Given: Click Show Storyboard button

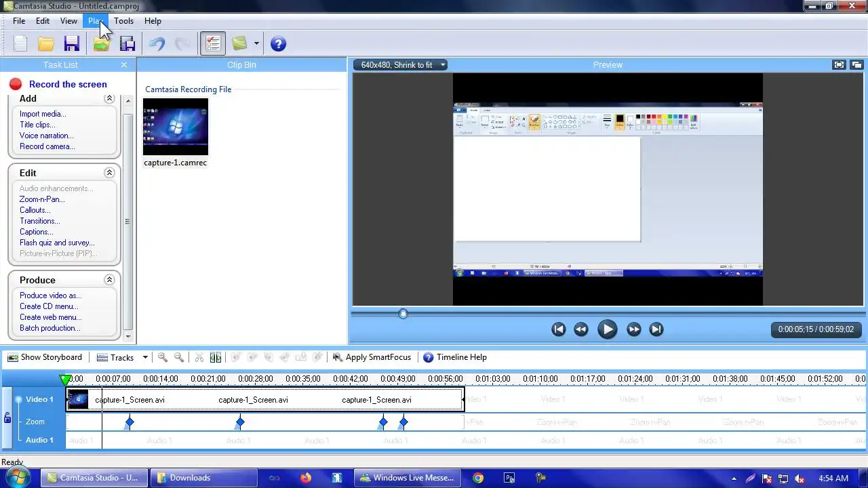Looking at the screenshot, I should [x=45, y=357].
